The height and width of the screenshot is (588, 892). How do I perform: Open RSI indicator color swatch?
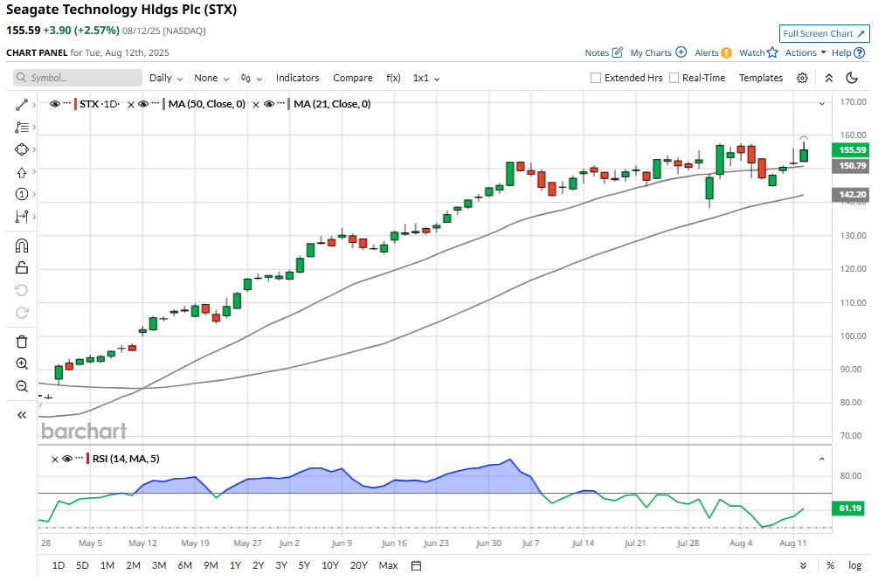(88, 459)
